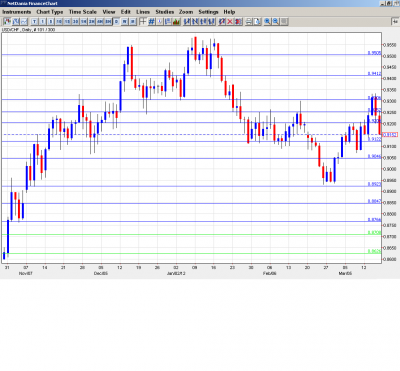Click the print chart icon
The width and height of the screenshot is (400, 371).
coord(249,22)
